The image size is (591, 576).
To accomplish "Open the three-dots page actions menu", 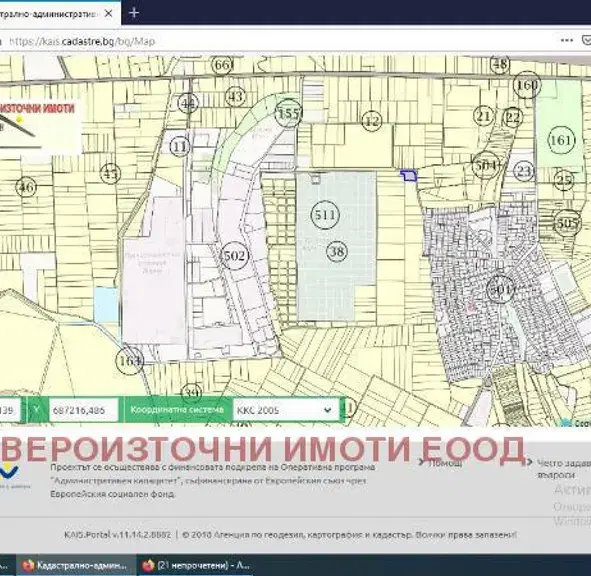I will click(567, 41).
